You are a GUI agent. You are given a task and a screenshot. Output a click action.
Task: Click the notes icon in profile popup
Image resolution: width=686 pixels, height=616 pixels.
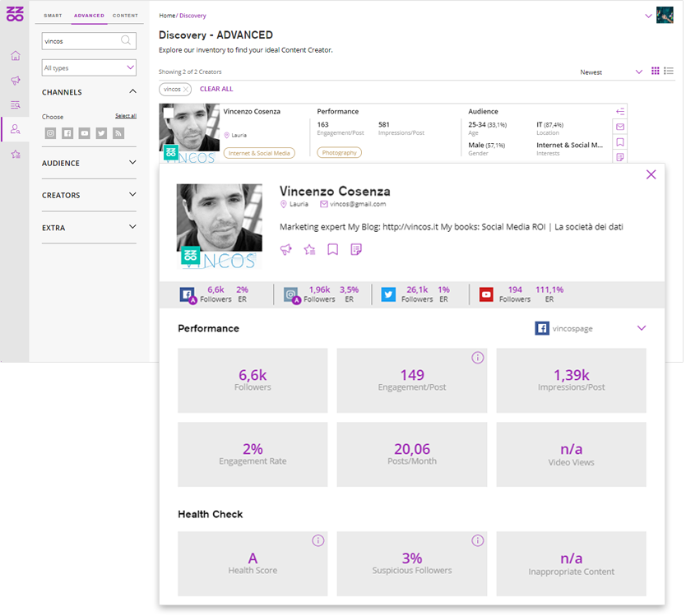[356, 250]
